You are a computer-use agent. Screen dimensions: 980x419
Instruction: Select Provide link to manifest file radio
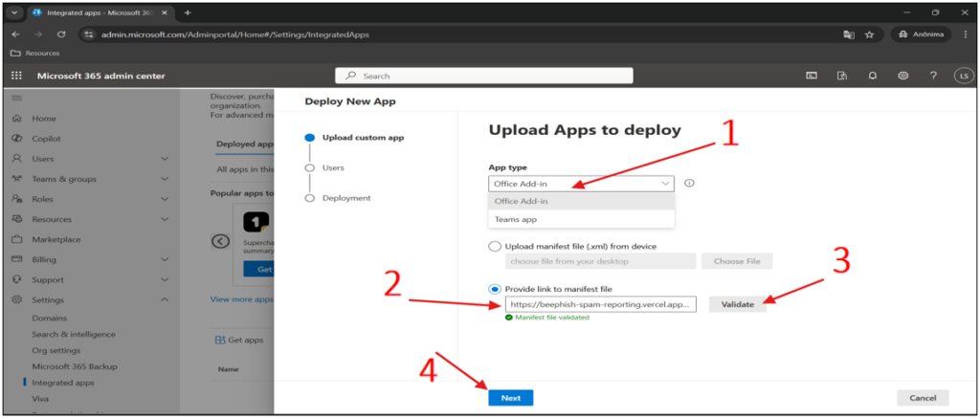[x=495, y=289]
